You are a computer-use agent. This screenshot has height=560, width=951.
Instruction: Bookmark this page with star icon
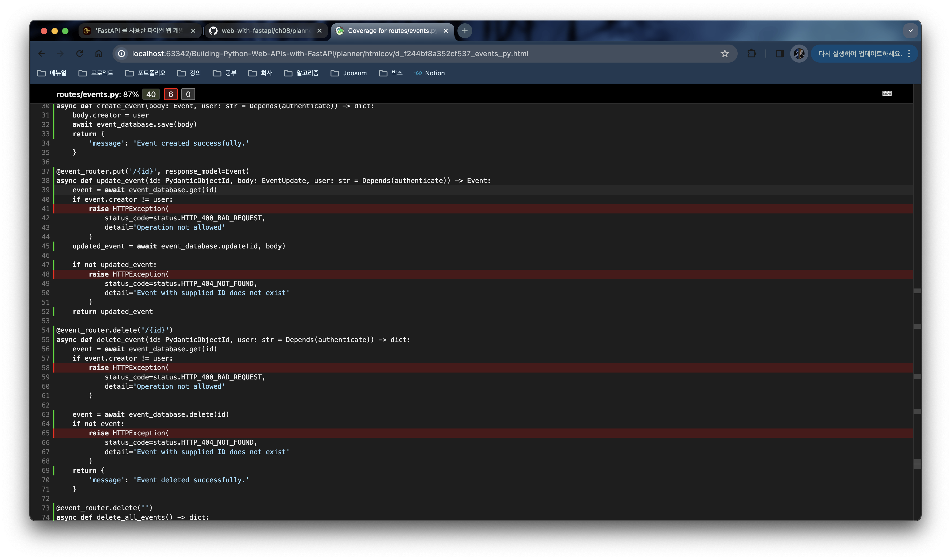[x=724, y=54]
